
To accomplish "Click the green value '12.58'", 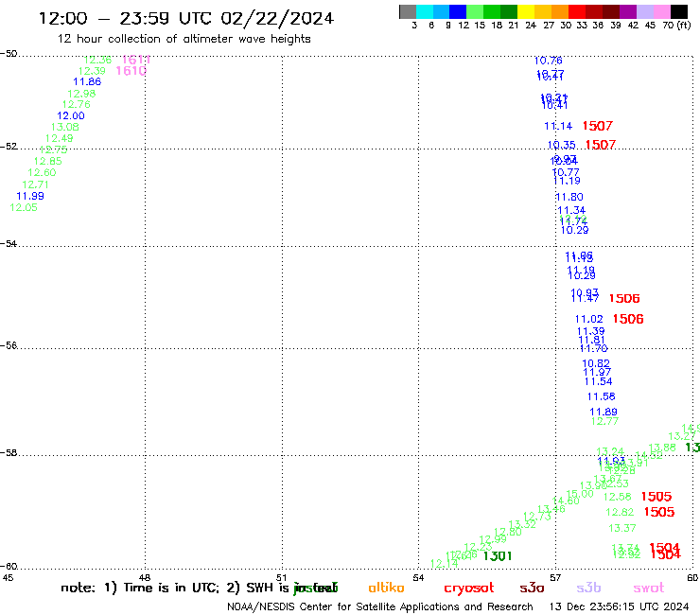I will tap(617, 497).
